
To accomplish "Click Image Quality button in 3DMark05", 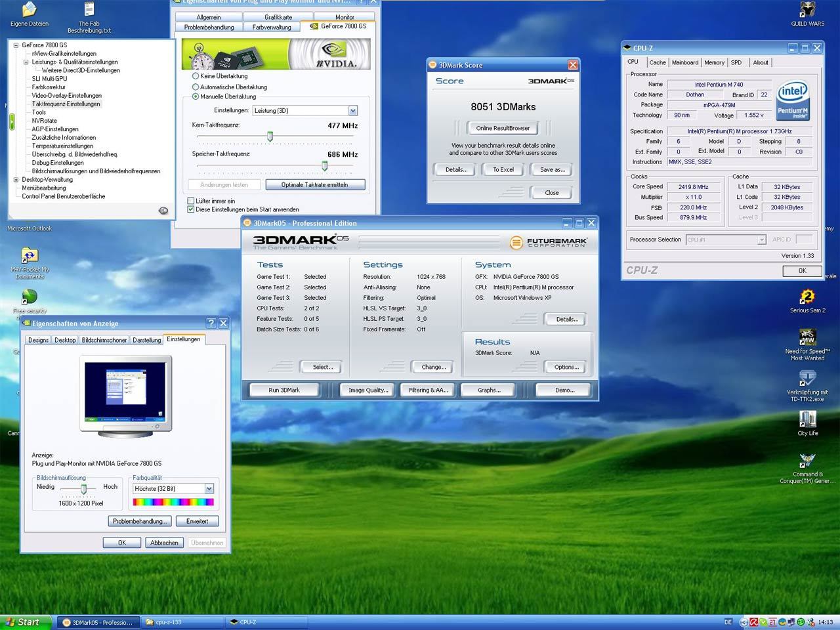I will pyautogui.click(x=368, y=390).
